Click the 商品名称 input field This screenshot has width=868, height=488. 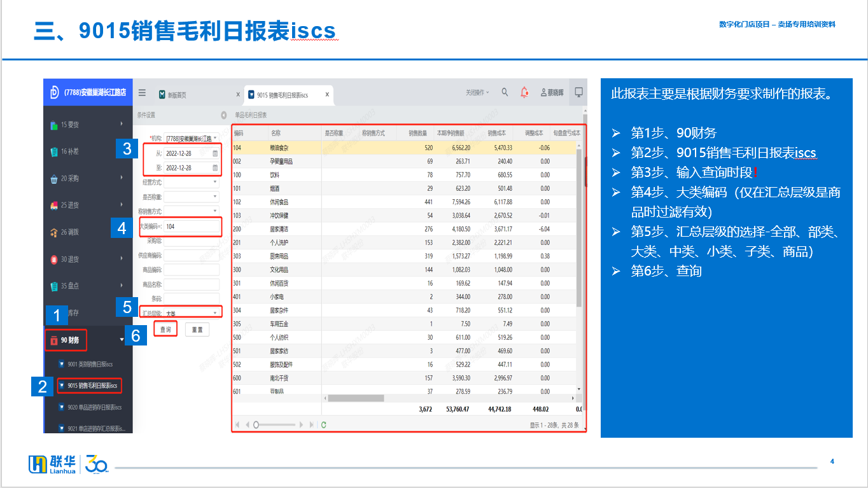pos(192,284)
